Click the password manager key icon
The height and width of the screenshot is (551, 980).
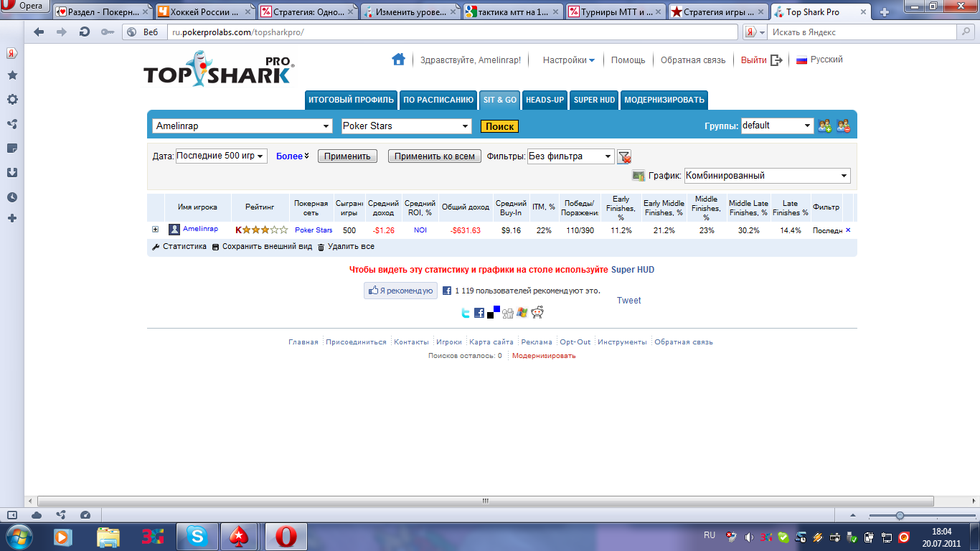tap(107, 32)
